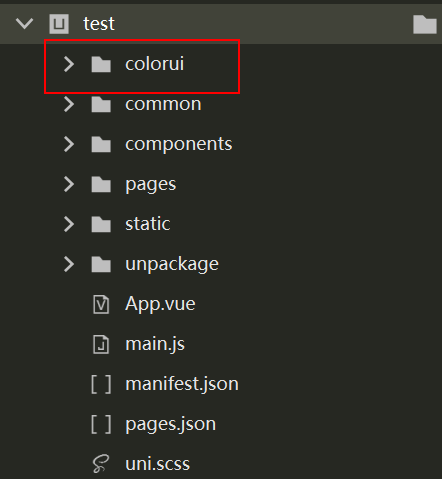Image resolution: width=442 pixels, height=479 pixels.
Task: Click the uni-app project icon beside test
Action: point(59,24)
